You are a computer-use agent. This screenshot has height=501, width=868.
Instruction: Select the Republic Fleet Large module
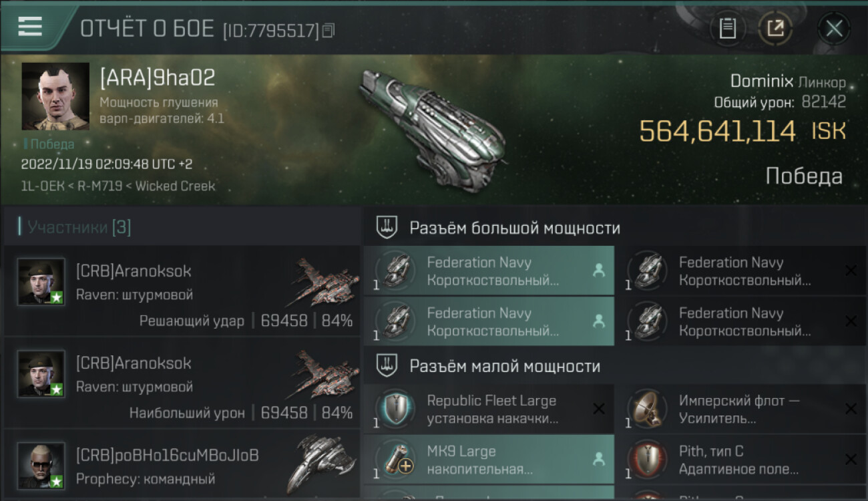[x=488, y=409]
